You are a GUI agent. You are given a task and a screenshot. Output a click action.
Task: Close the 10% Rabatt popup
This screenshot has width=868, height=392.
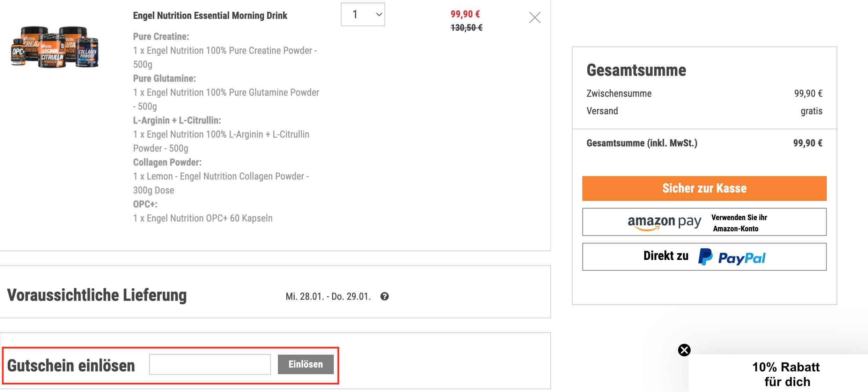684,350
